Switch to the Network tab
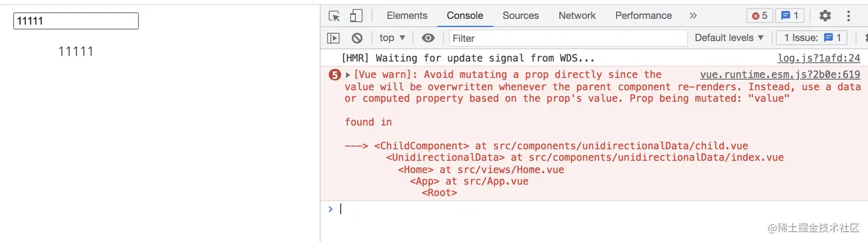Viewport: 868px width, 242px height. (x=577, y=16)
